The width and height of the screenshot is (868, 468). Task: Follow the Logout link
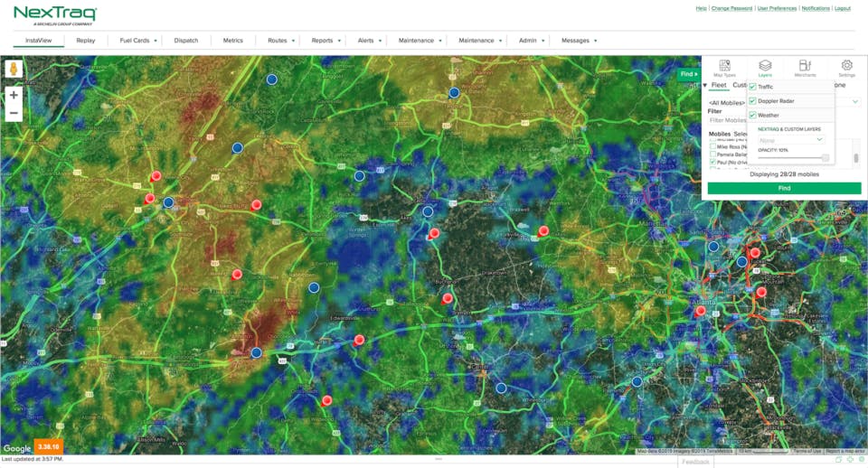click(843, 8)
